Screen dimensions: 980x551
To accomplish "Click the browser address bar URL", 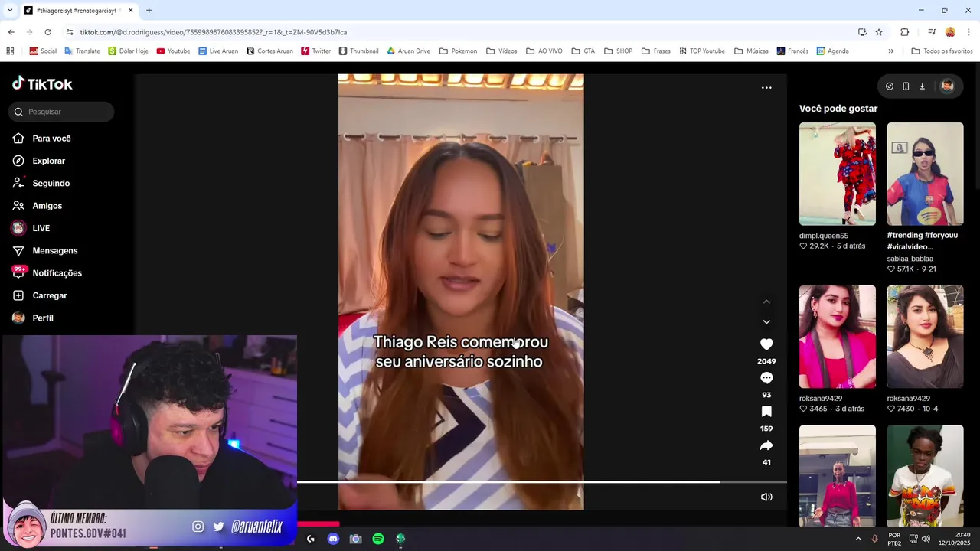I will click(214, 32).
